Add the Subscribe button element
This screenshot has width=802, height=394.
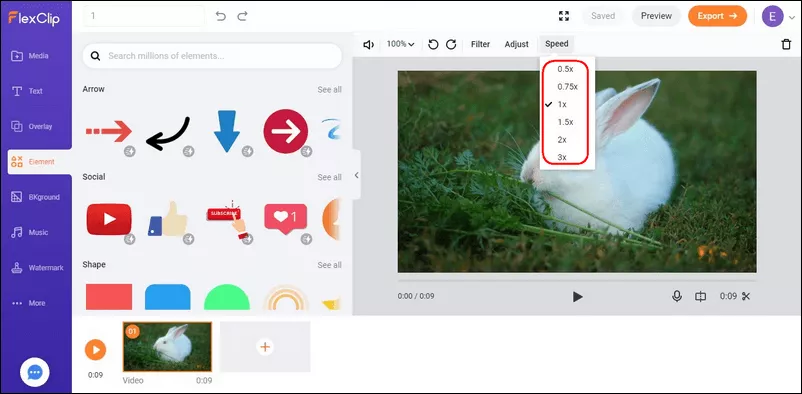tap(227, 219)
